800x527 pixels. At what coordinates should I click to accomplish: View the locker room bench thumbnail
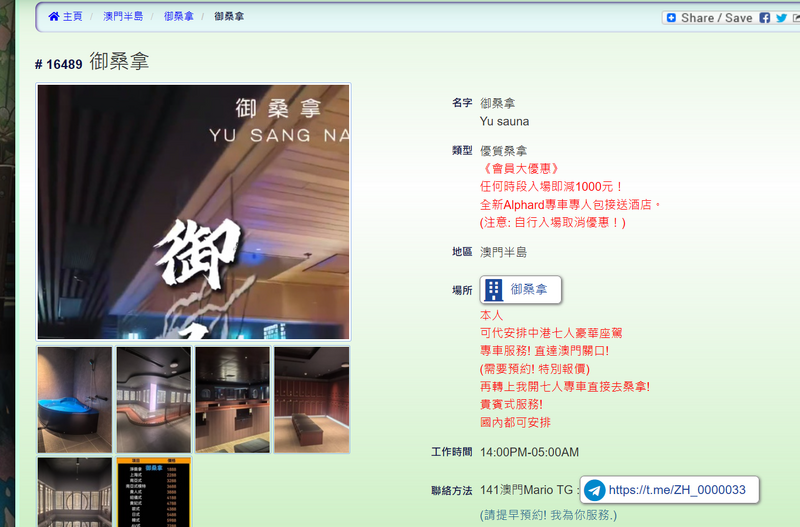[x=312, y=399]
